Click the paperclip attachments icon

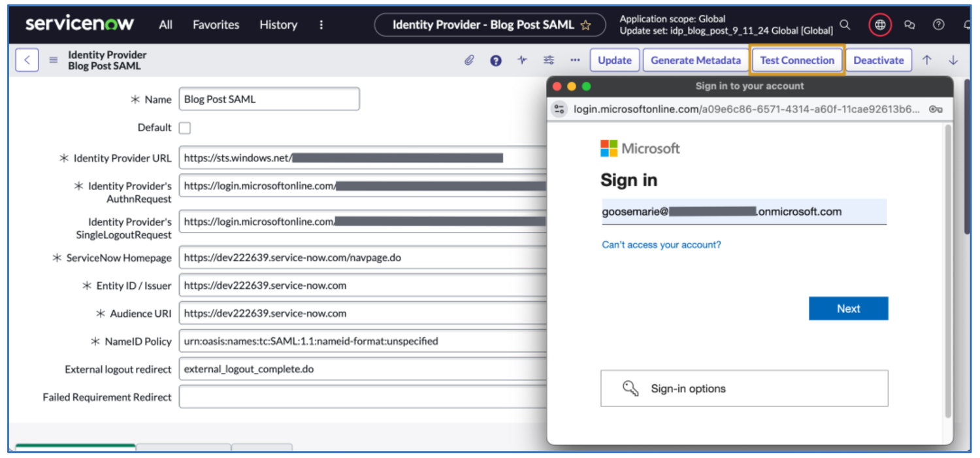point(469,60)
